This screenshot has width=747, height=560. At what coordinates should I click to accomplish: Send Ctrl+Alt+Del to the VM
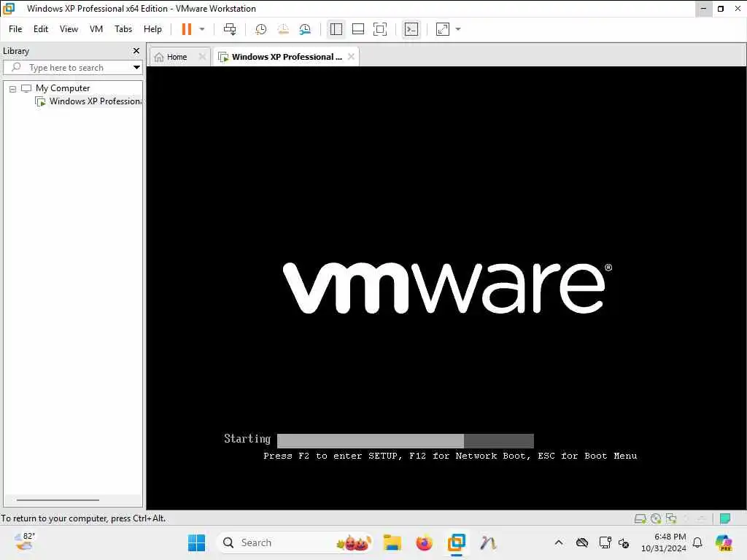pos(230,29)
